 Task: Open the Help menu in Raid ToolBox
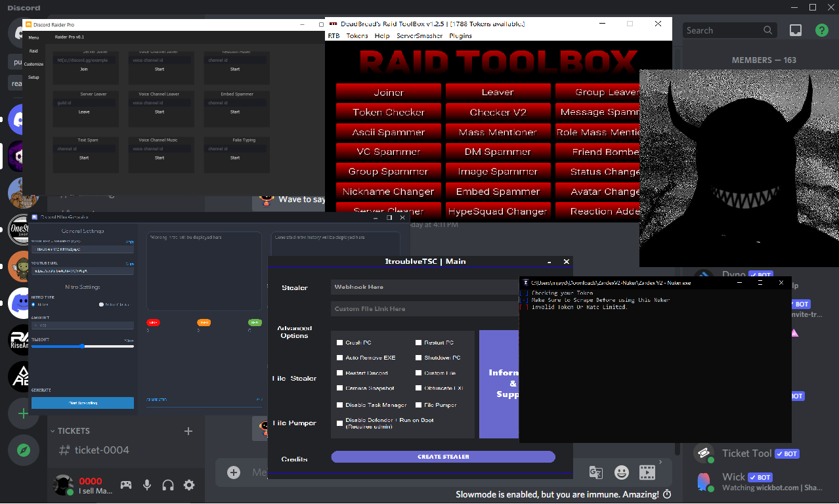point(382,36)
